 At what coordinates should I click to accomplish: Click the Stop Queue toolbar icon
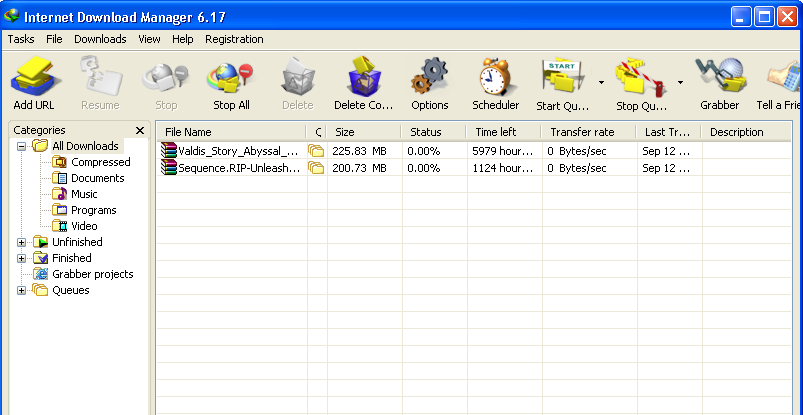click(x=642, y=77)
